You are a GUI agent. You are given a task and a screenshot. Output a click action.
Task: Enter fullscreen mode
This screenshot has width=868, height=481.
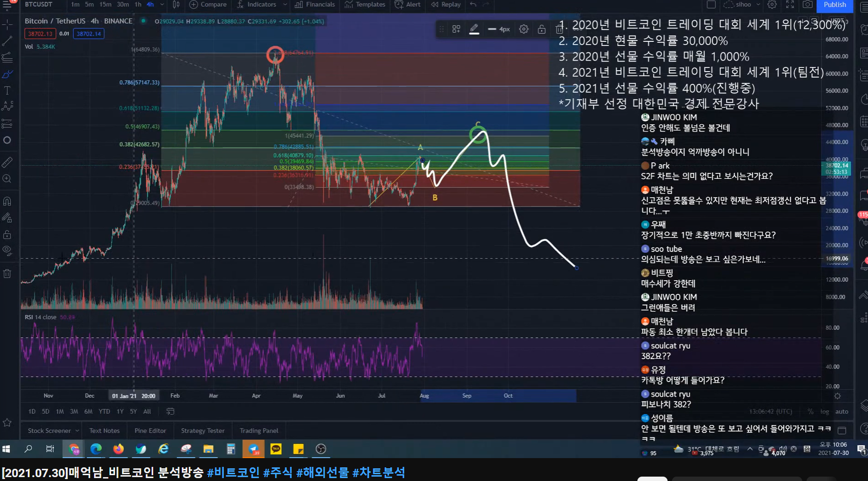coord(790,4)
